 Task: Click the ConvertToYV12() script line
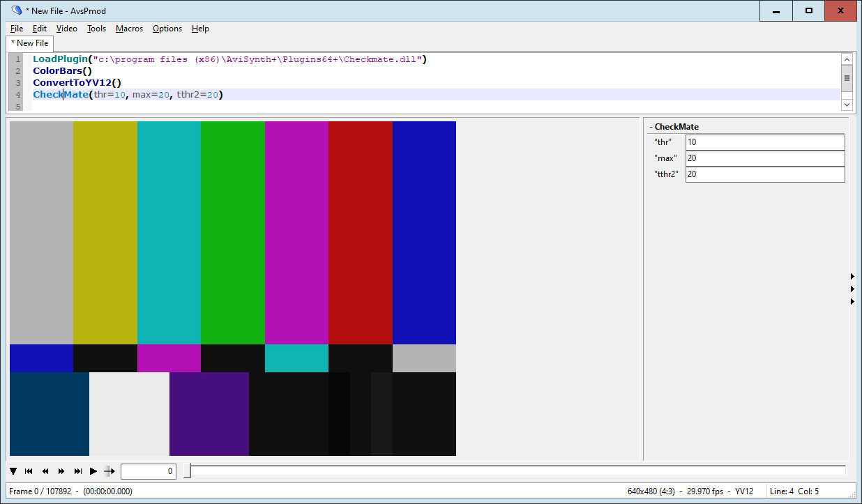pyautogui.click(x=77, y=83)
